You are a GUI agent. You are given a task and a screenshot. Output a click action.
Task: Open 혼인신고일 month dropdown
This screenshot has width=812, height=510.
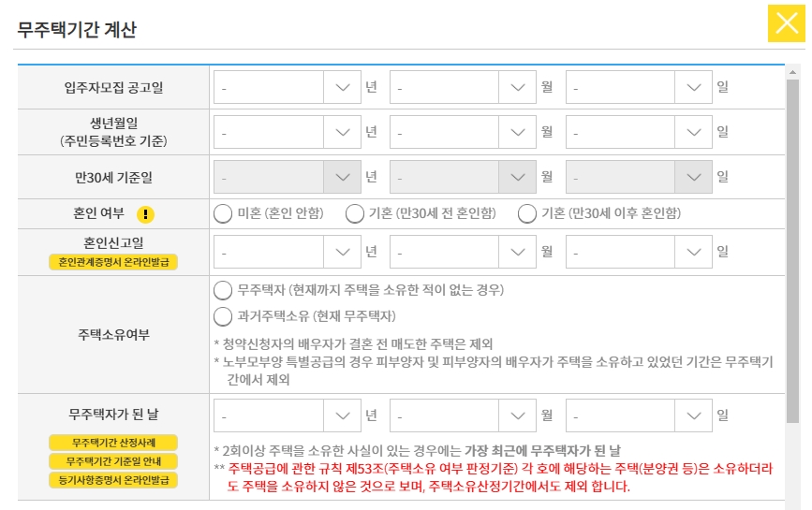[463, 252]
